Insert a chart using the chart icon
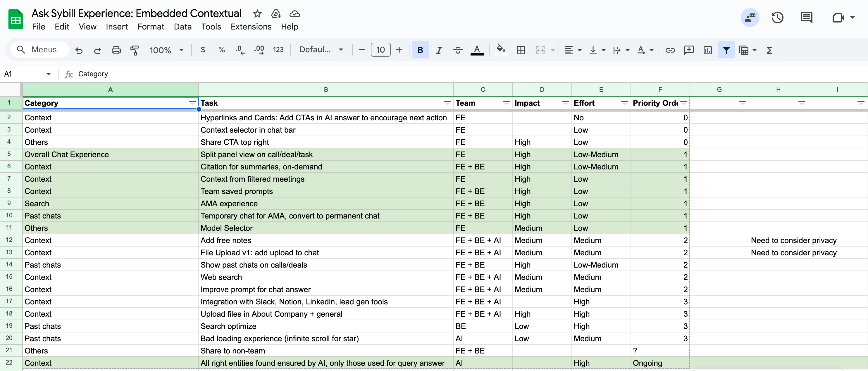This screenshot has height=371, width=868. point(707,50)
